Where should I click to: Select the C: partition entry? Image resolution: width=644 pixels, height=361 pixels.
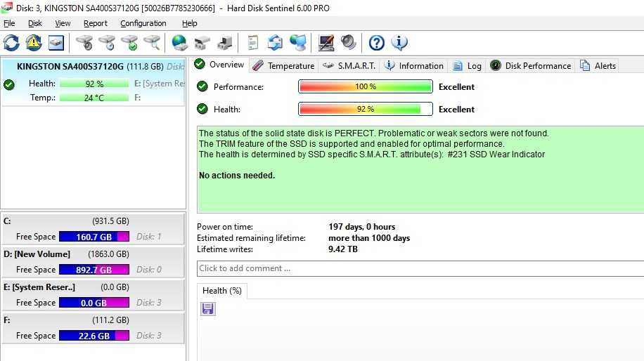point(94,228)
